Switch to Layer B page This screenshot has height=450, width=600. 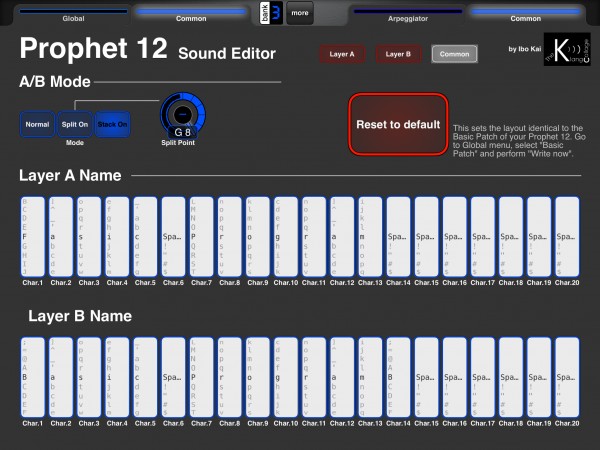(398, 54)
